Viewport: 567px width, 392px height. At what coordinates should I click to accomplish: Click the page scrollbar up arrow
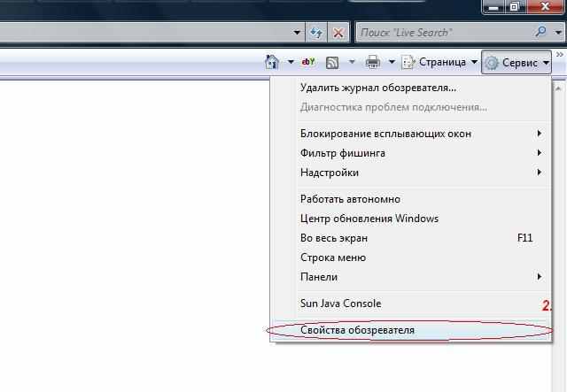click(x=558, y=88)
